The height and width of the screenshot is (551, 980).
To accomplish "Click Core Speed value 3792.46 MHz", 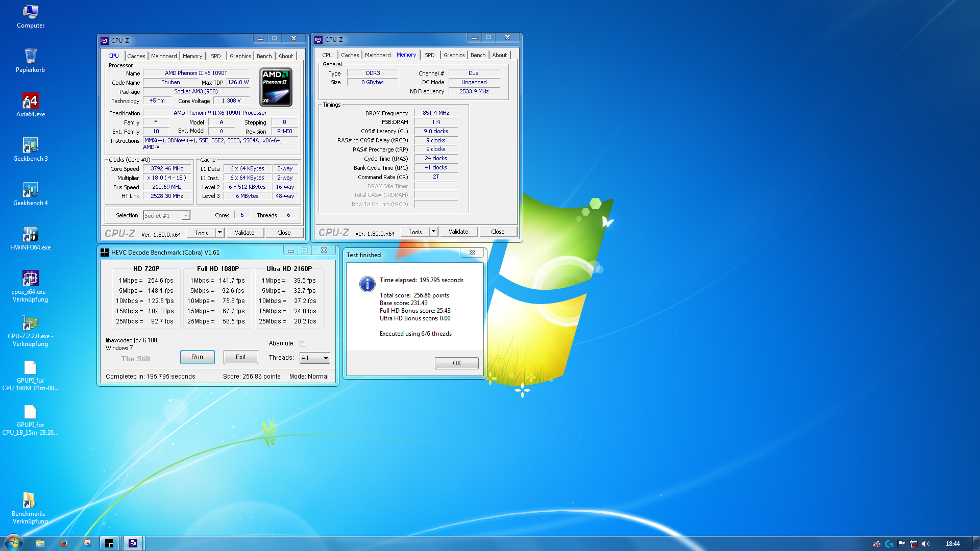I will click(167, 169).
